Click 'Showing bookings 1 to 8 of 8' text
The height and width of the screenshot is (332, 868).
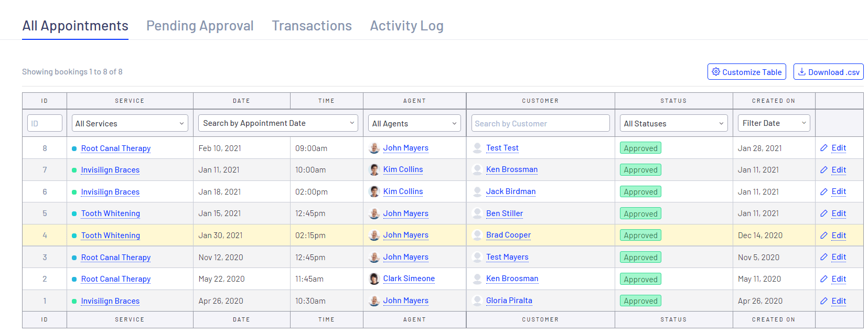click(72, 72)
